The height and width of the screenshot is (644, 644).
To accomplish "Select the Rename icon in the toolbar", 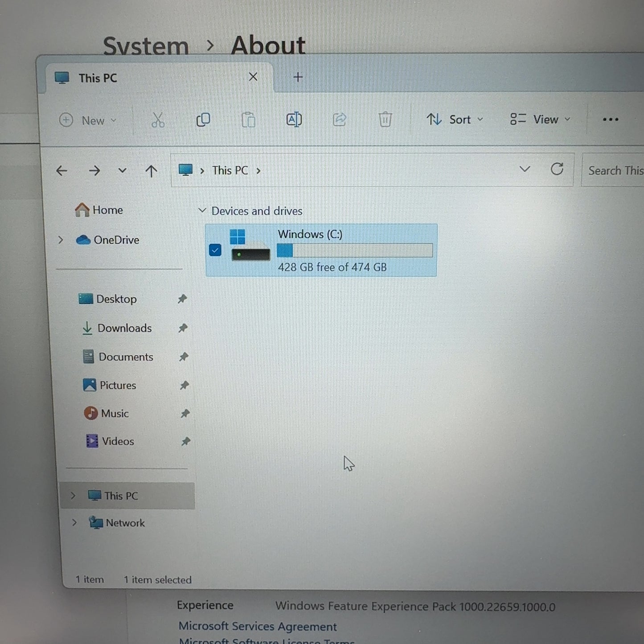I will pyautogui.click(x=293, y=119).
